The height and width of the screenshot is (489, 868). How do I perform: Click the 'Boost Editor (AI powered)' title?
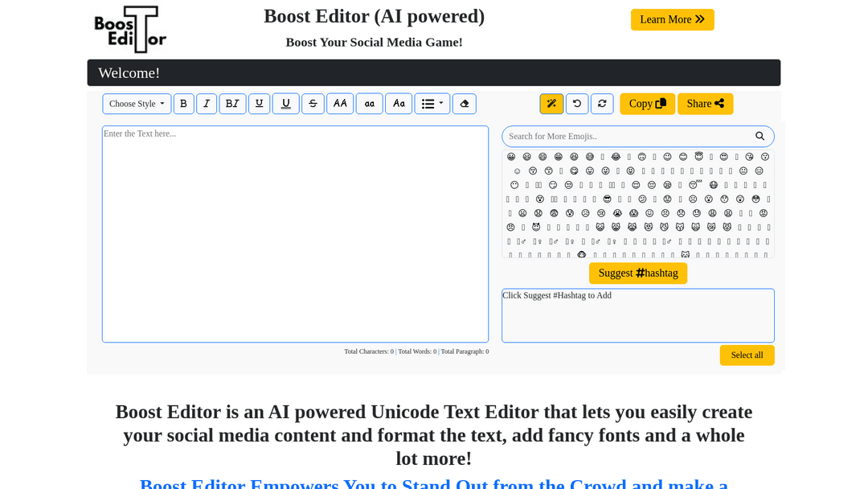tap(375, 16)
